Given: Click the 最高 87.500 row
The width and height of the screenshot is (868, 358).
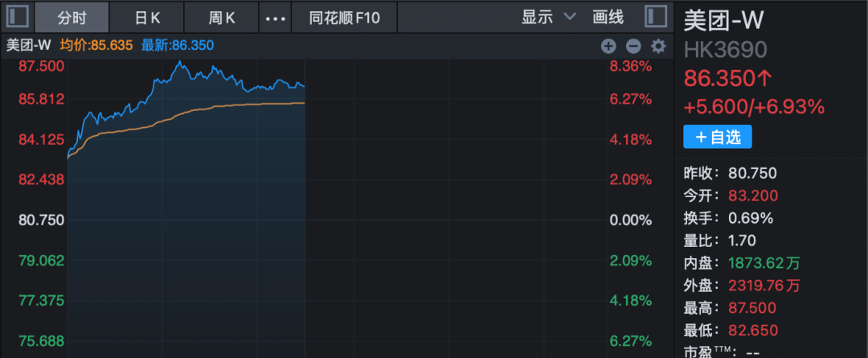Looking at the screenshot, I should pos(730,308).
